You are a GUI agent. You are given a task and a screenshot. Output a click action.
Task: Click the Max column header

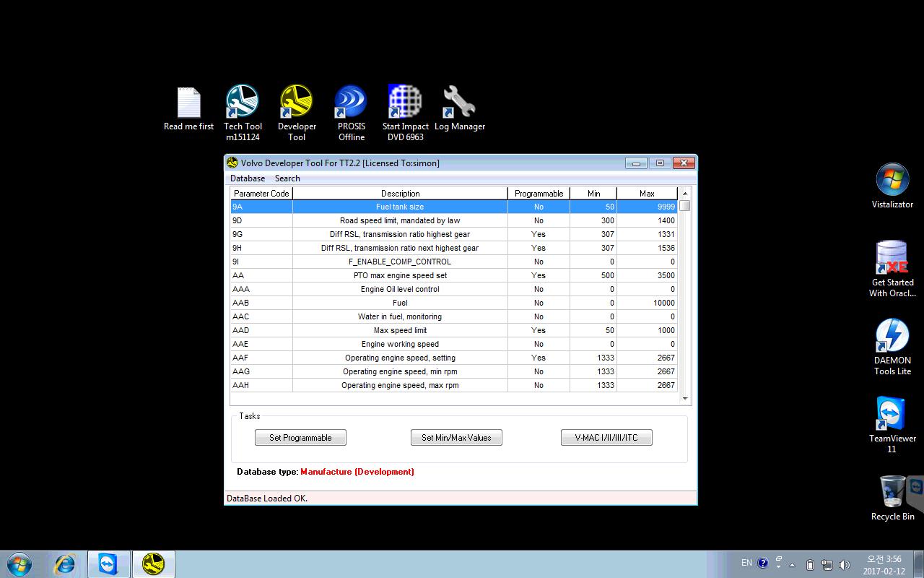(x=648, y=194)
